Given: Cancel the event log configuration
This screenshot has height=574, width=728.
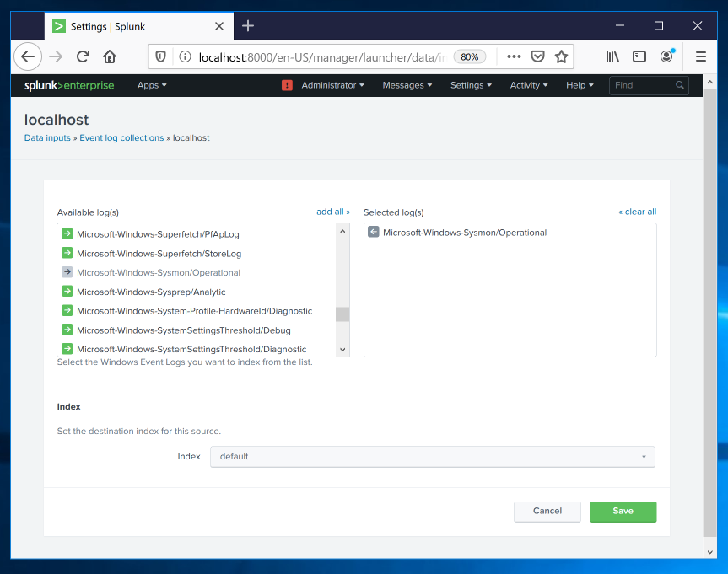Looking at the screenshot, I should click(547, 512).
